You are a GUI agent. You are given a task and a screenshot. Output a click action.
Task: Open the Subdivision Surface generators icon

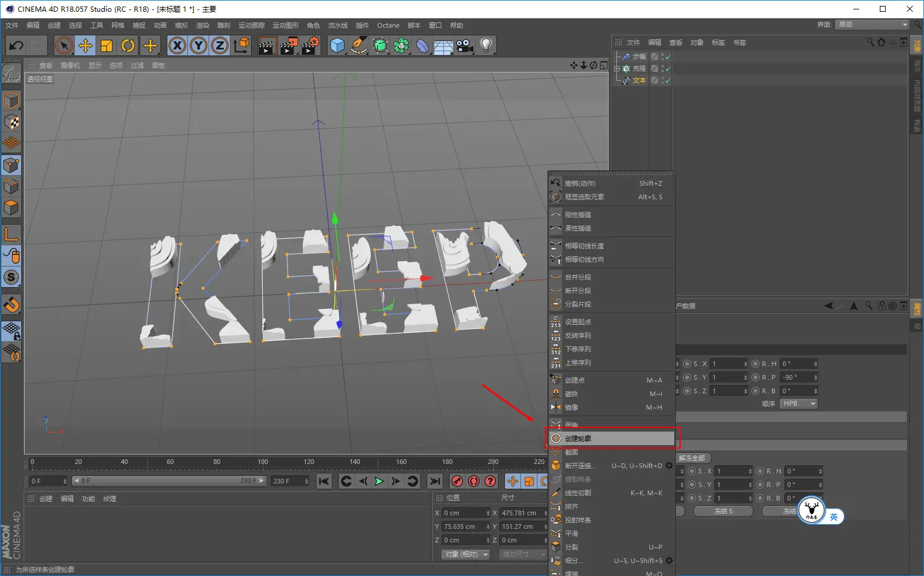tap(380, 45)
